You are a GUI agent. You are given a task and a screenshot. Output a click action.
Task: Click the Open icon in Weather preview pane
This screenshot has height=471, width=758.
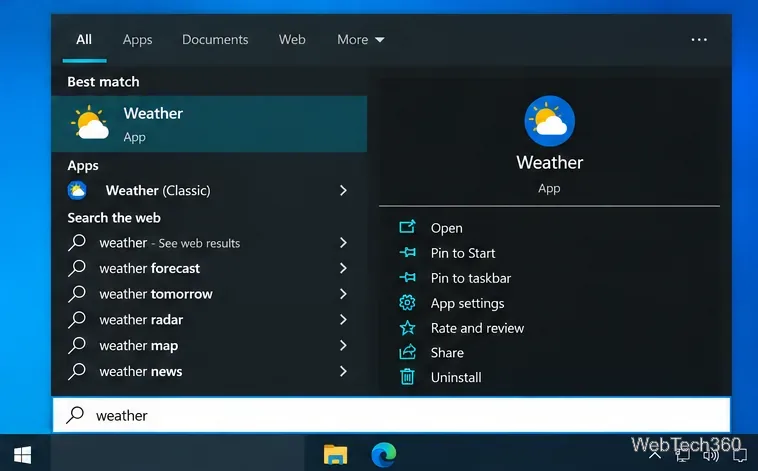(407, 227)
